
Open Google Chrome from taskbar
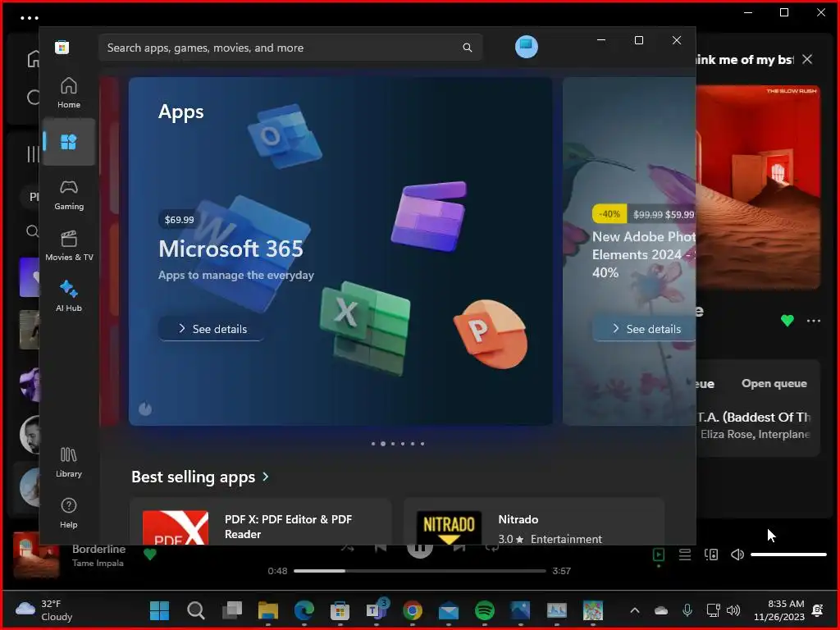click(412, 610)
